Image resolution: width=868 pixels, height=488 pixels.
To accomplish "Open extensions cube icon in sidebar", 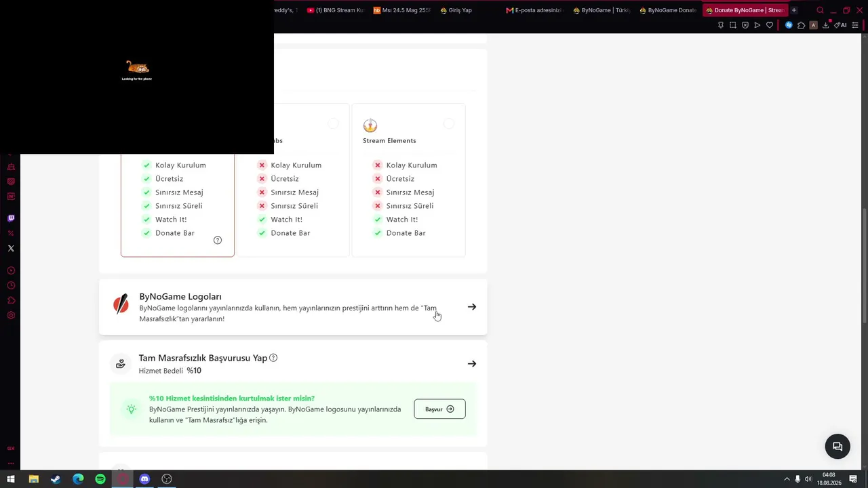I will (11, 300).
